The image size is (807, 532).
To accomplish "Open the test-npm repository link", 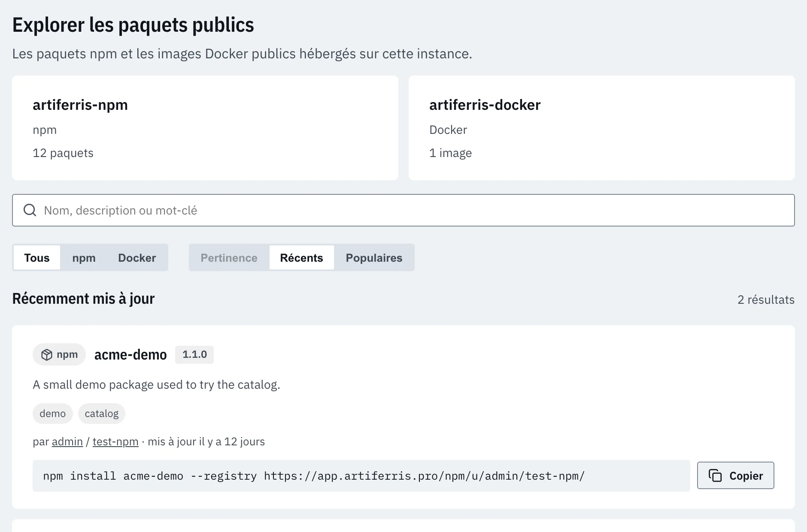I will tap(115, 441).
